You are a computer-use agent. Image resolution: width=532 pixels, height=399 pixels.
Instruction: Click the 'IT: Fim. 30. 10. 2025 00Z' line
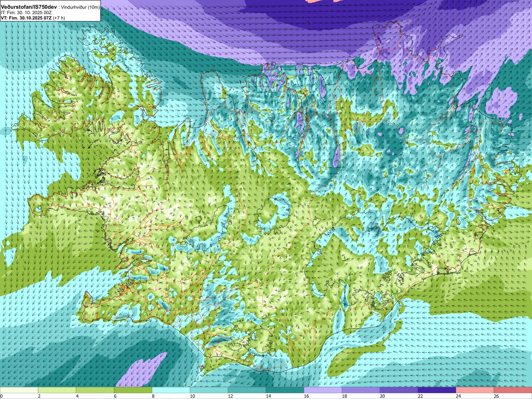[26, 12]
